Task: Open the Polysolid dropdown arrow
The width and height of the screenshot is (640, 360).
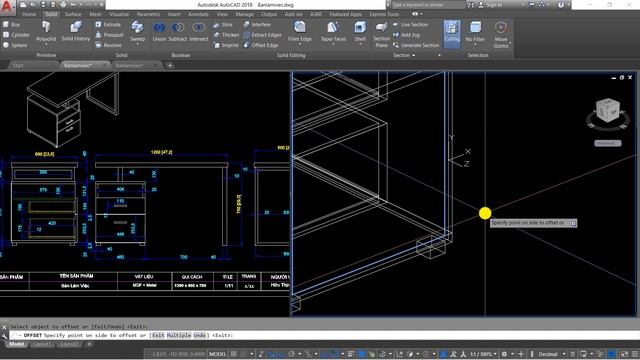Action: click(x=46, y=44)
